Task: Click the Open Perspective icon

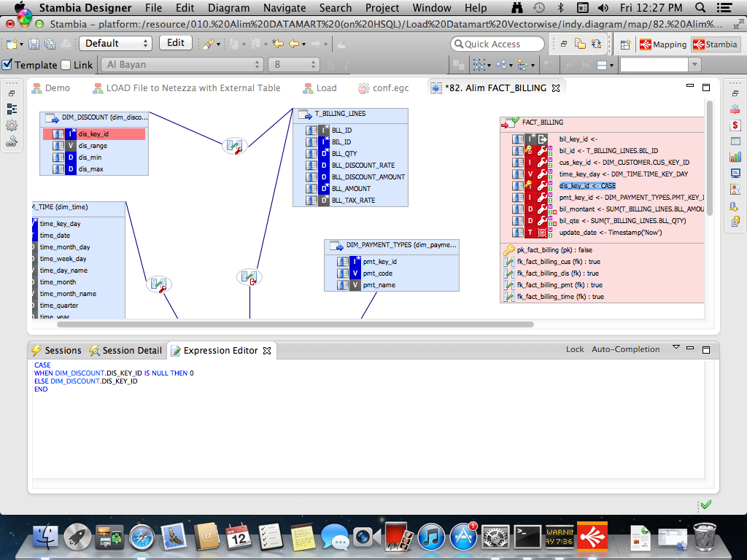Action: (625, 44)
